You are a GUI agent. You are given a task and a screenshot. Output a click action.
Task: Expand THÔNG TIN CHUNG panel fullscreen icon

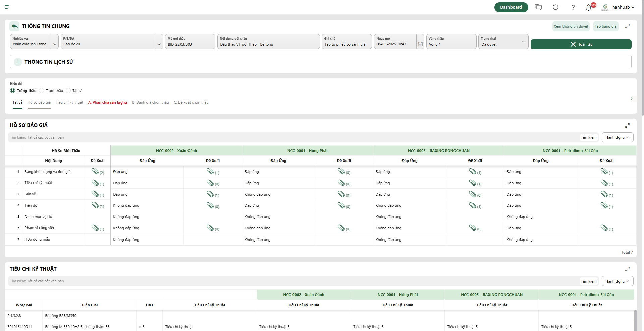tap(627, 26)
